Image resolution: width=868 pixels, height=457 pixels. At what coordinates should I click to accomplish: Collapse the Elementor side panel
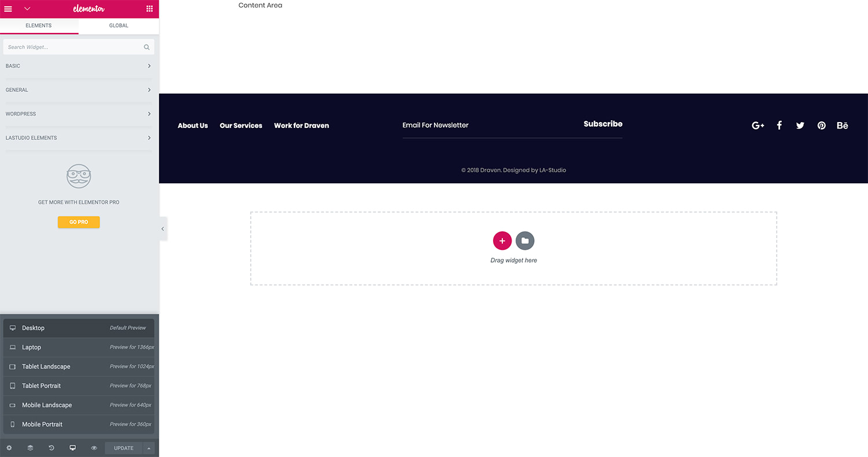(163, 229)
